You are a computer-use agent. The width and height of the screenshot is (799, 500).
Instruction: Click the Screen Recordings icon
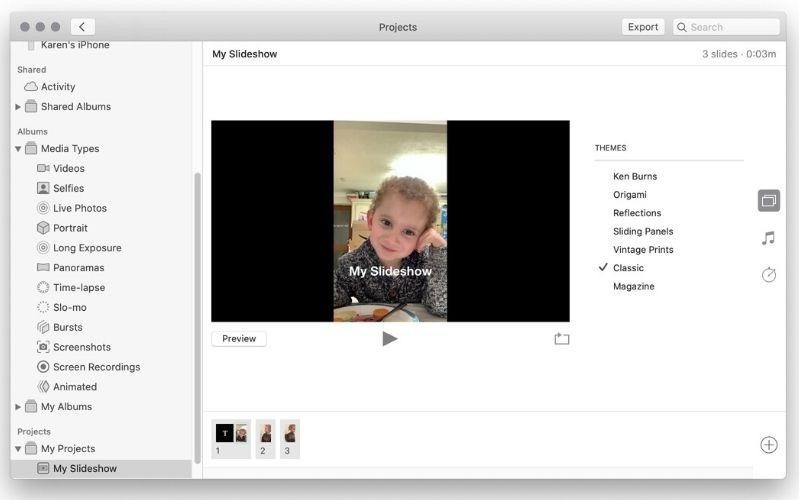[x=43, y=367]
